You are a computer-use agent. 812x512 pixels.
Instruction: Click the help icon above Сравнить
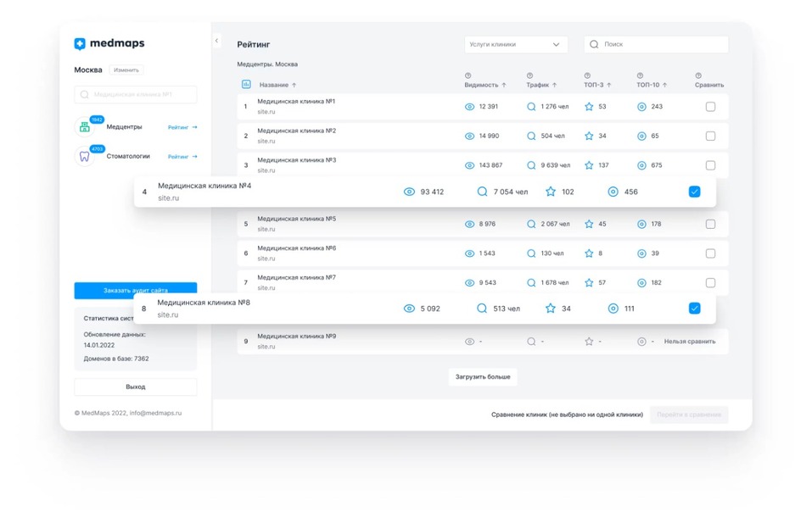(698, 75)
